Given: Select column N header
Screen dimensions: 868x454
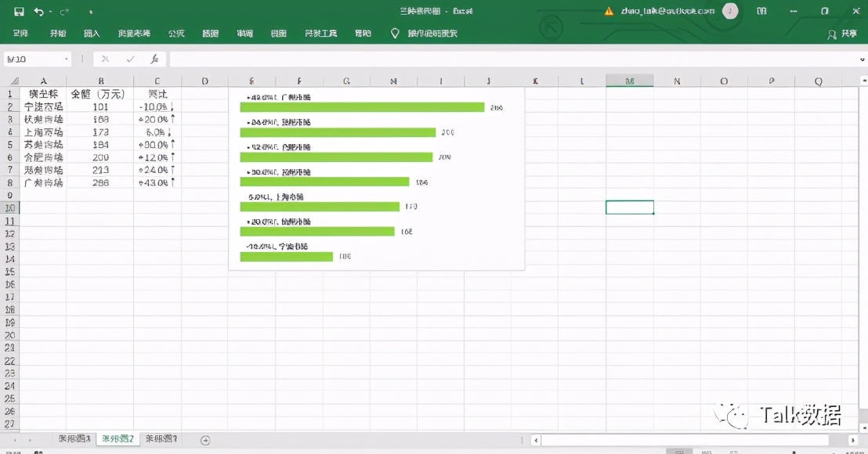Looking at the screenshot, I should pyautogui.click(x=677, y=81).
